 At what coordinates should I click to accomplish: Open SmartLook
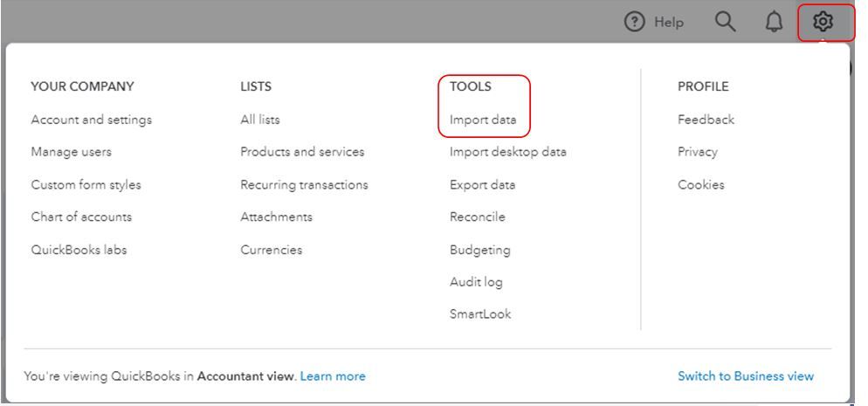480,314
